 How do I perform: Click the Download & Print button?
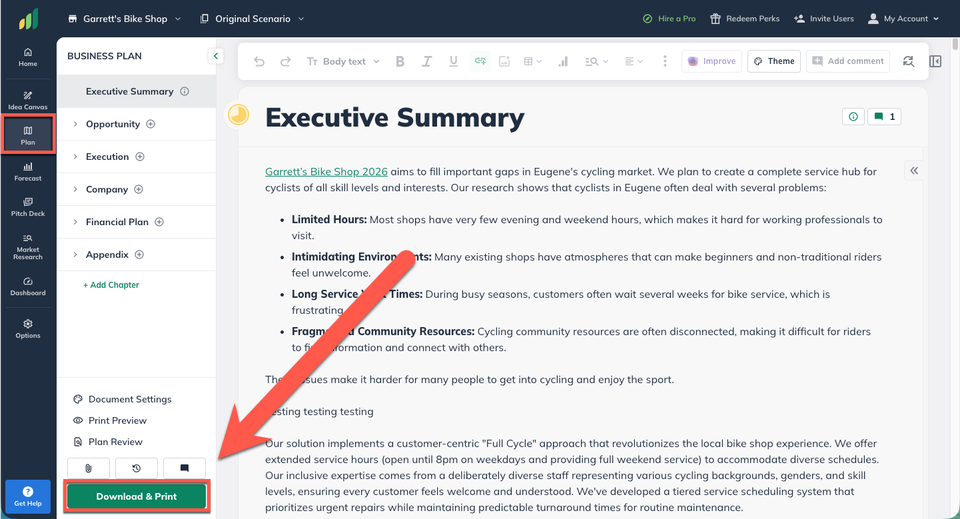137,496
